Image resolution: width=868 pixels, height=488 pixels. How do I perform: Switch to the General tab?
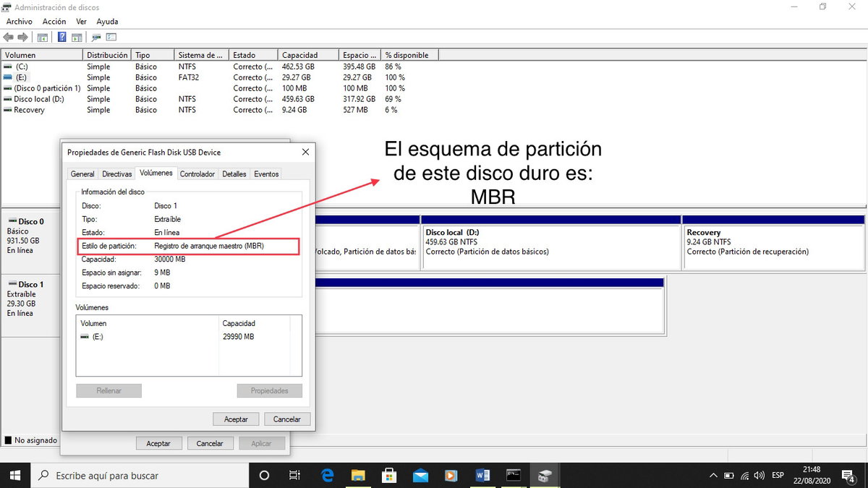(x=82, y=174)
